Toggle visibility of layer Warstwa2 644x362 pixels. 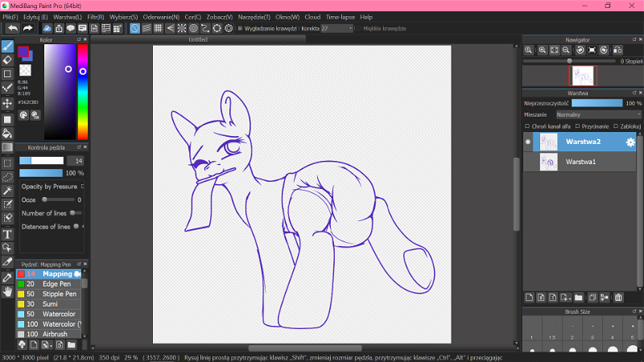(528, 142)
